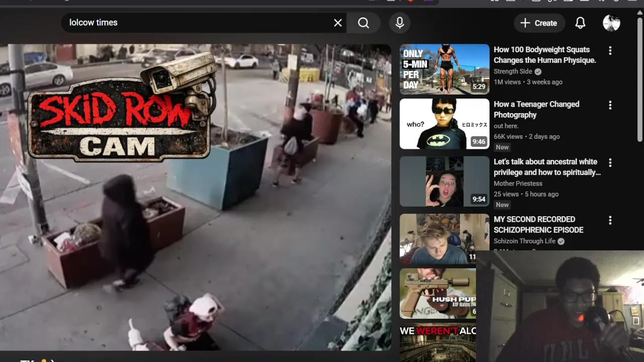Visit the Schizoin Through Life channel
The height and width of the screenshot is (362, 644).
coord(524,241)
